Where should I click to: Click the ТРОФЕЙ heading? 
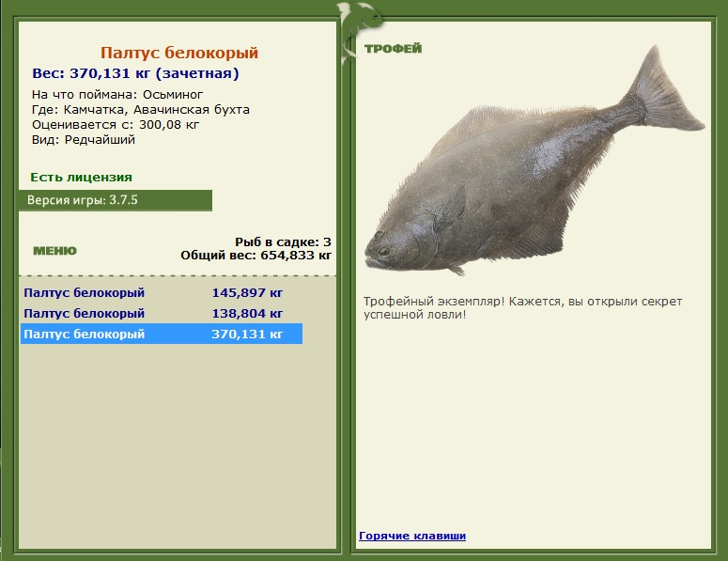(394, 49)
